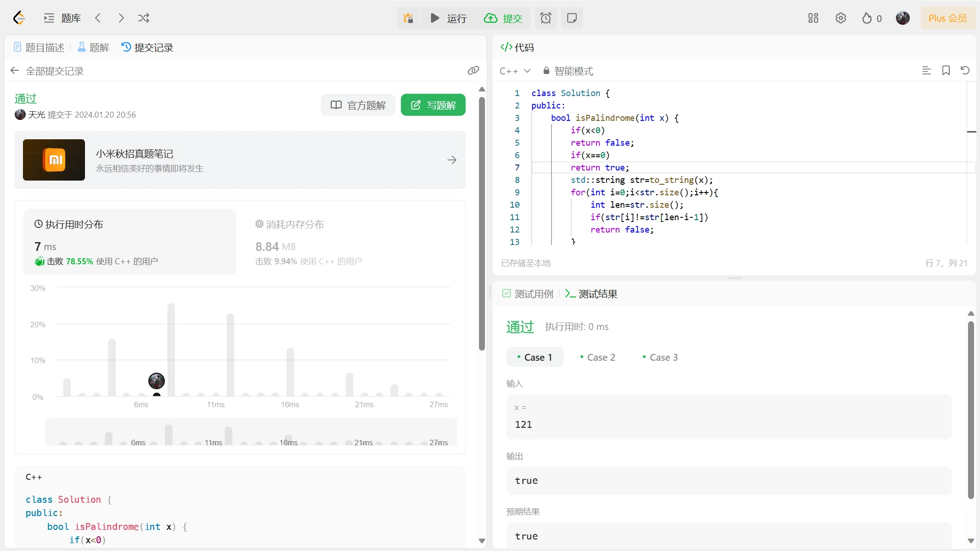Open the C++ language dropdown
This screenshot has width=980, height=551.
(515, 71)
